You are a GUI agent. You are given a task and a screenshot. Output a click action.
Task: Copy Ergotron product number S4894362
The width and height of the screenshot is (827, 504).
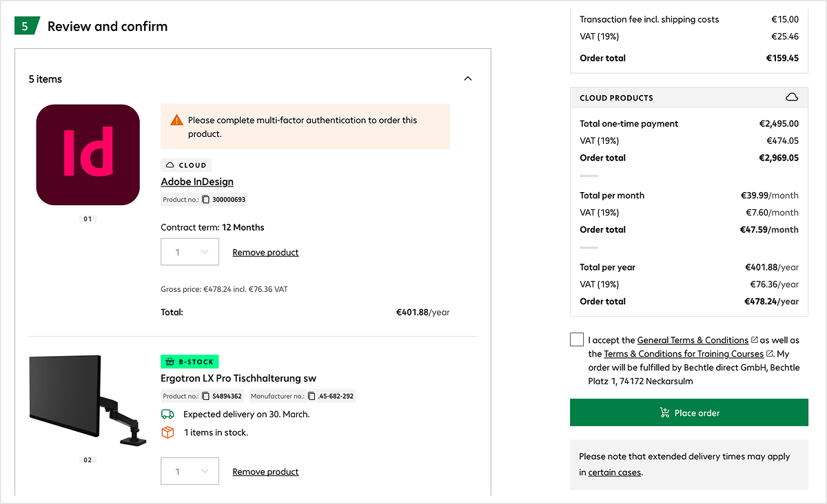(x=205, y=397)
